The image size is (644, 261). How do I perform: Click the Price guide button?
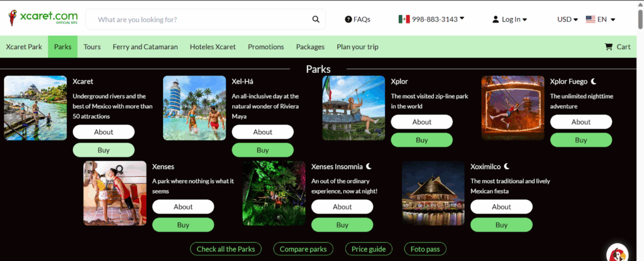coord(369,248)
